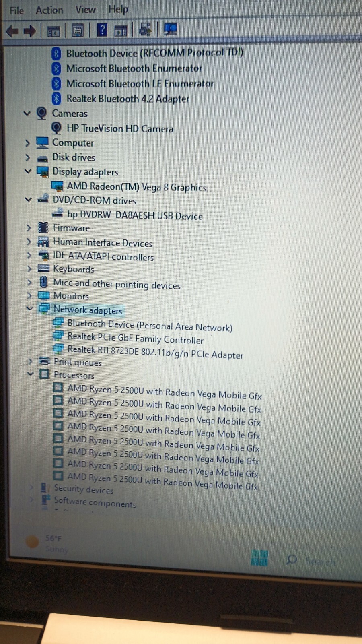362x644 pixels.
Task: Click the DVD/CD-ROM drives category icon
Action: tap(43, 199)
